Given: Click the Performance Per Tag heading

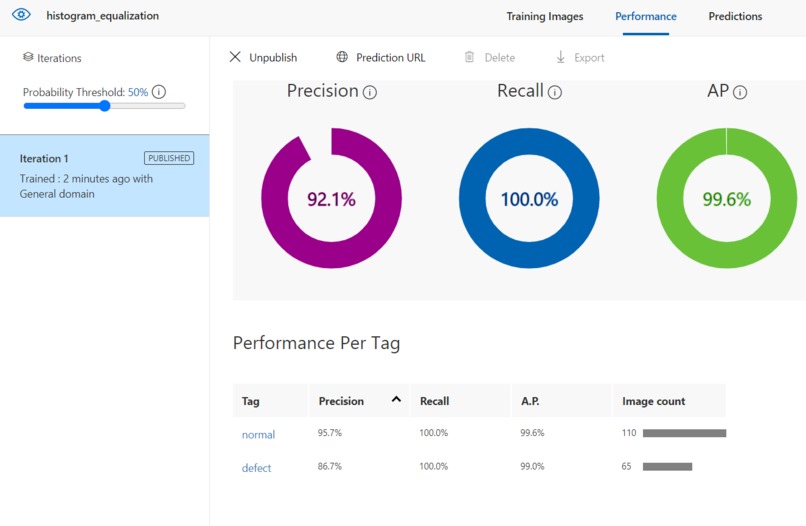Looking at the screenshot, I should [316, 343].
